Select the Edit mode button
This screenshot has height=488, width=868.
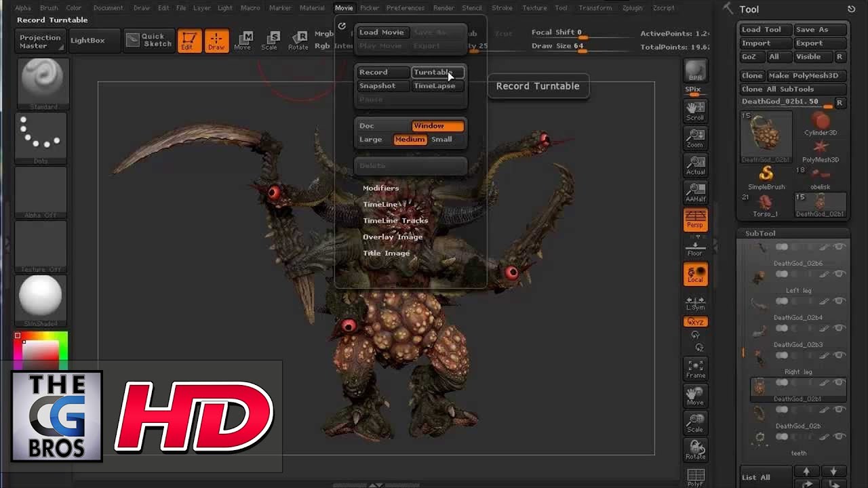(x=189, y=41)
